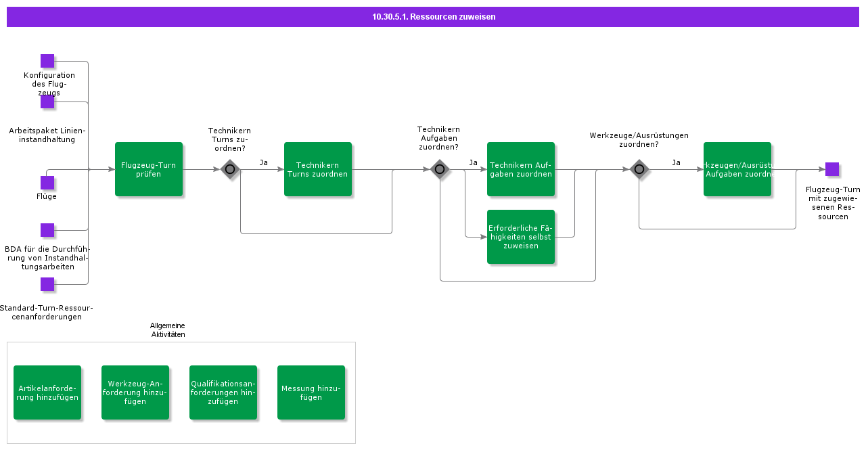Open the Flugzeug-Turn prüfen activity
The height and width of the screenshot is (450, 868).
coord(149,169)
